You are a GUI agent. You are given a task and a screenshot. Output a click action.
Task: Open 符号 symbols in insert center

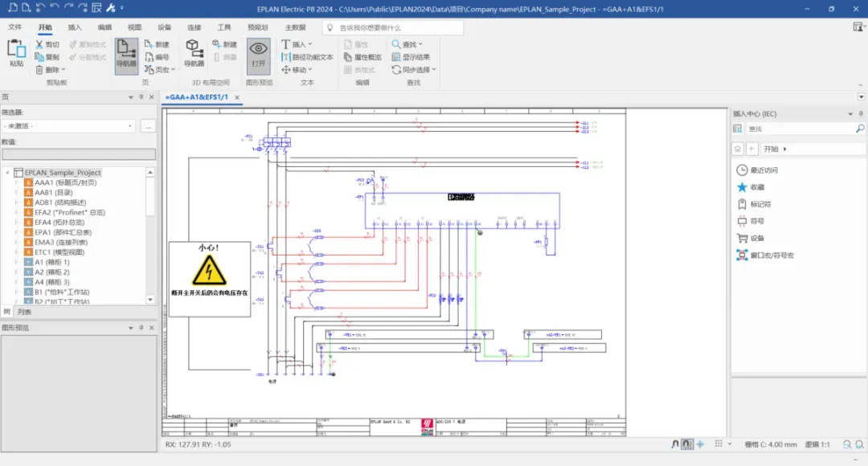point(751,221)
